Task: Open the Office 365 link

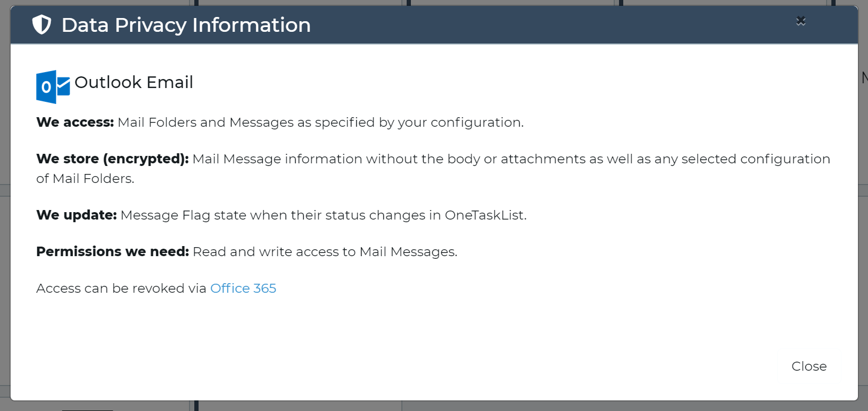Action: point(243,288)
